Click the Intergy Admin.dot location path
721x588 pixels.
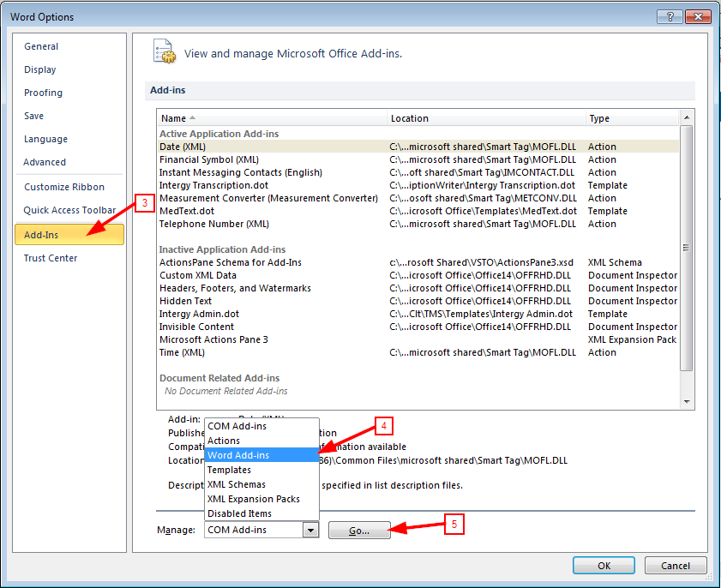(x=481, y=314)
